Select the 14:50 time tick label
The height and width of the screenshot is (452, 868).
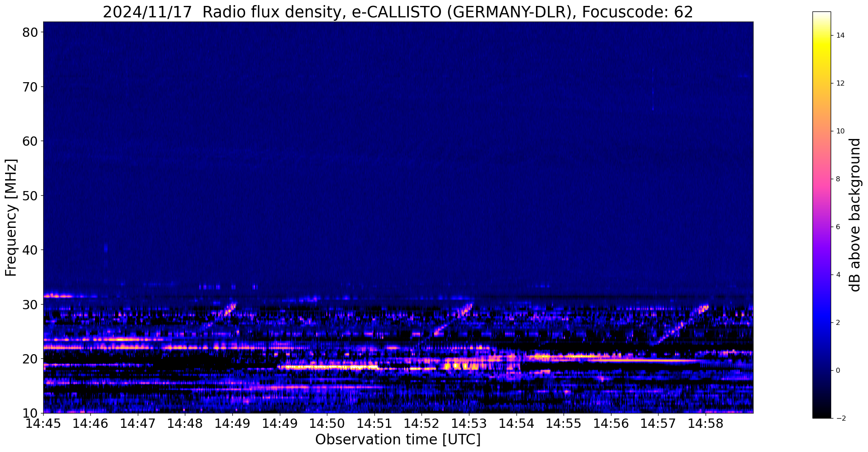click(x=327, y=424)
